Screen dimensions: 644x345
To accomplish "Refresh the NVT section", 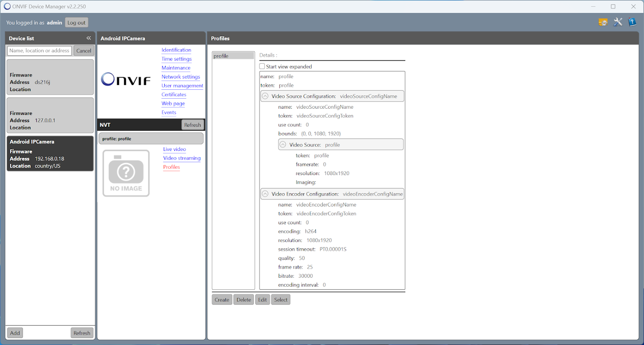I will [192, 125].
